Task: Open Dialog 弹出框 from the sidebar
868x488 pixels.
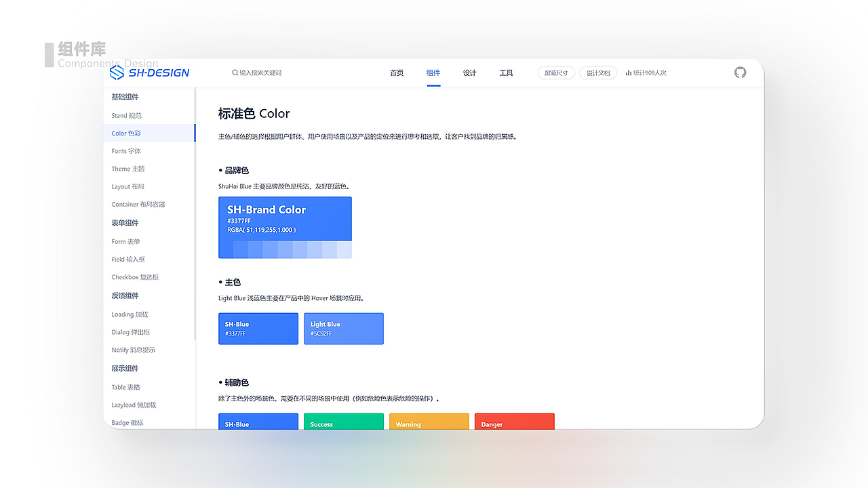Action: tap(130, 331)
